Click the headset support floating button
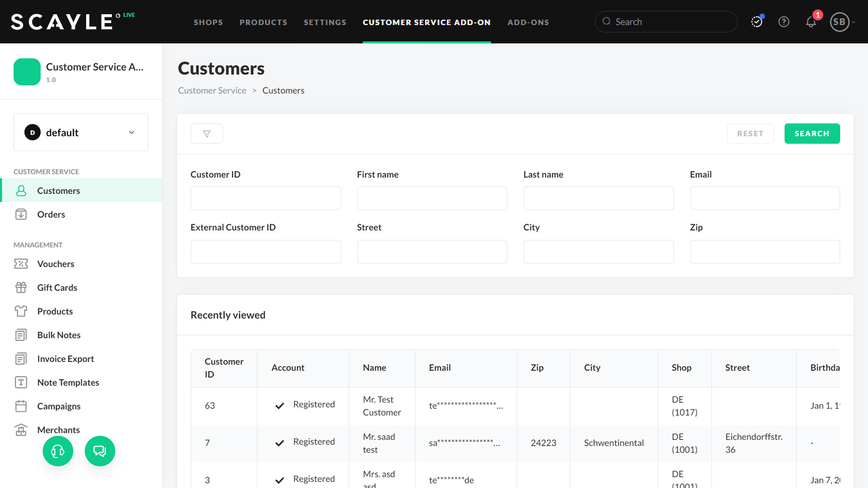This screenshot has height=488, width=868. point(58,451)
